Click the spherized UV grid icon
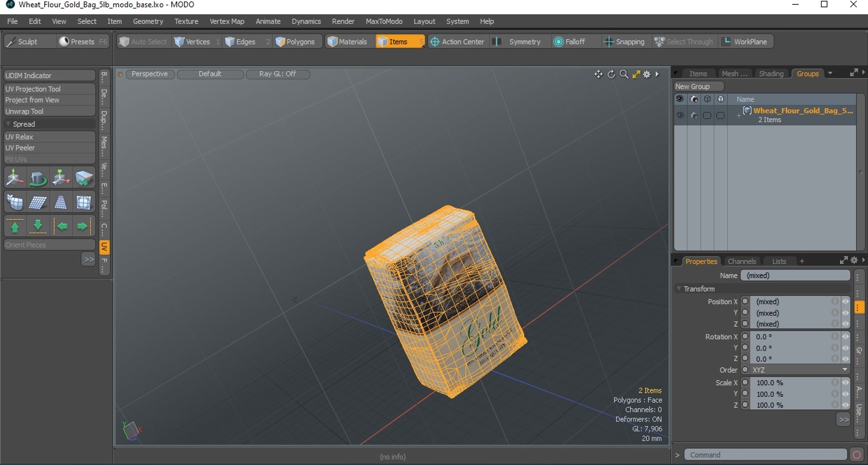Viewport: 868px width, 465px height. pyautogui.click(x=84, y=202)
